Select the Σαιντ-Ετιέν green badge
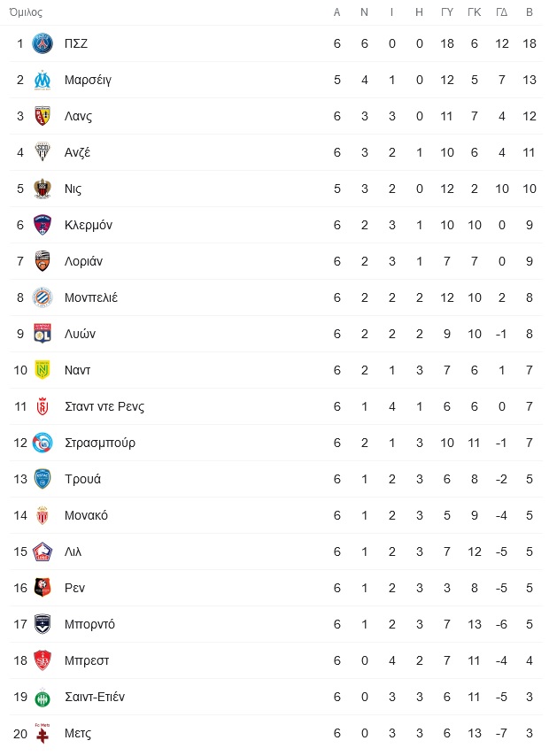Screen dimensions: 549x756 pyautogui.click(x=43, y=698)
